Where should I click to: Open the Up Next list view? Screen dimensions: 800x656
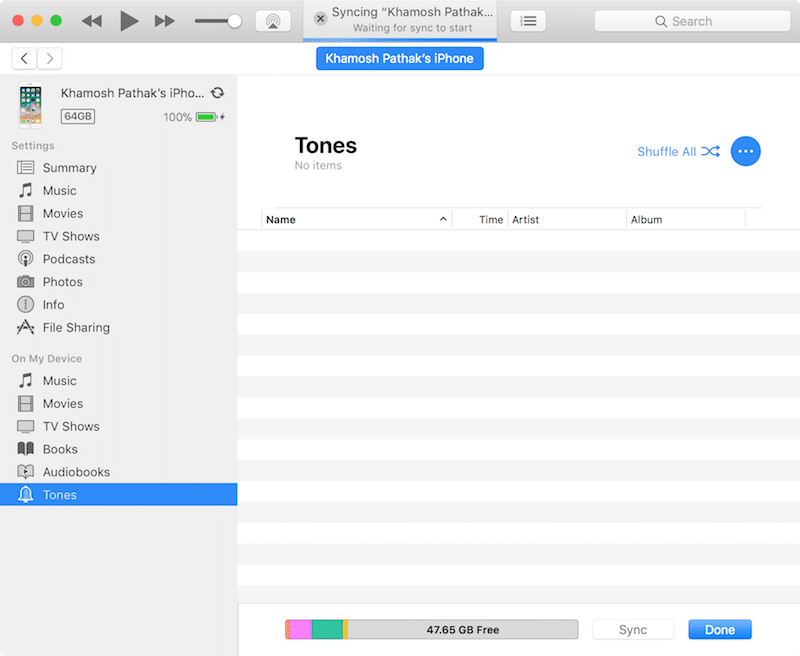click(x=528, y=21)
